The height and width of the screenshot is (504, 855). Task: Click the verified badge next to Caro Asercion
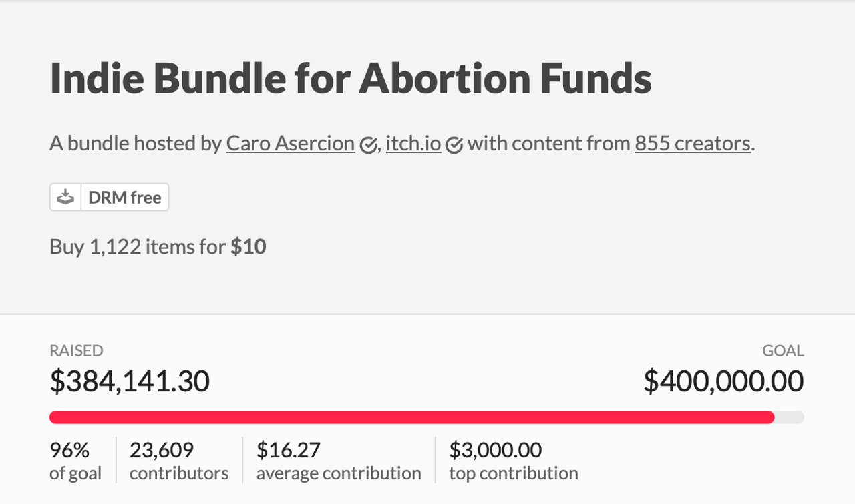367,144
